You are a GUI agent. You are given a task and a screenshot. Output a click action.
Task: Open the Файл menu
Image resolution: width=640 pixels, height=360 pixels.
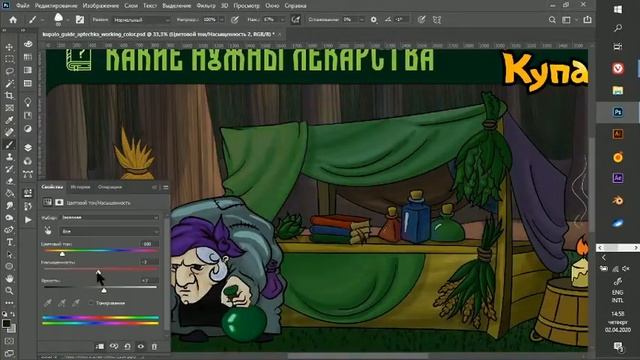(22, 6)
